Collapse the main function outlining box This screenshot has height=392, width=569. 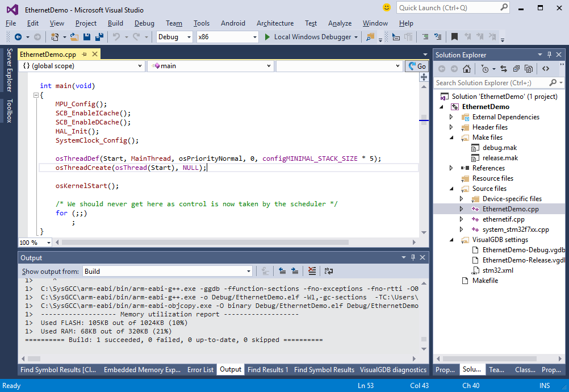pyautogui.click(x=36, y=95)
